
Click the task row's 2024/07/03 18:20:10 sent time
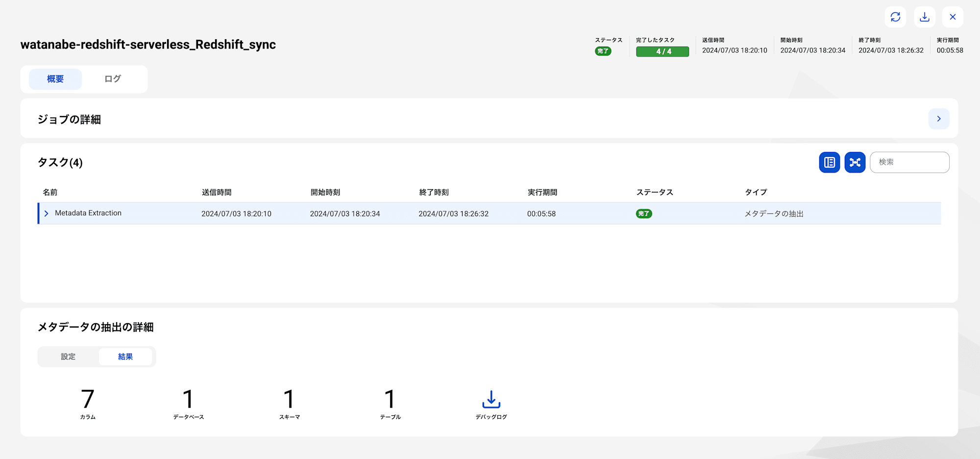pos(236,214)
